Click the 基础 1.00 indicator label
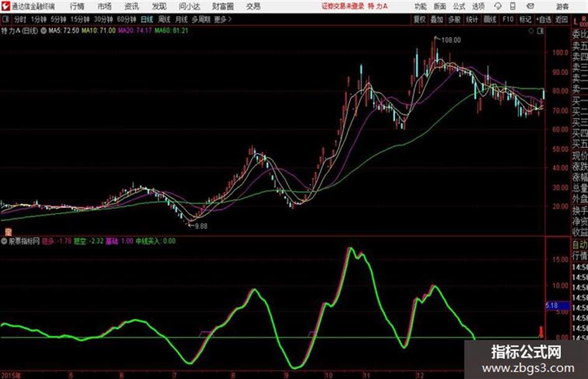588x379 pixels. point(119,241)
